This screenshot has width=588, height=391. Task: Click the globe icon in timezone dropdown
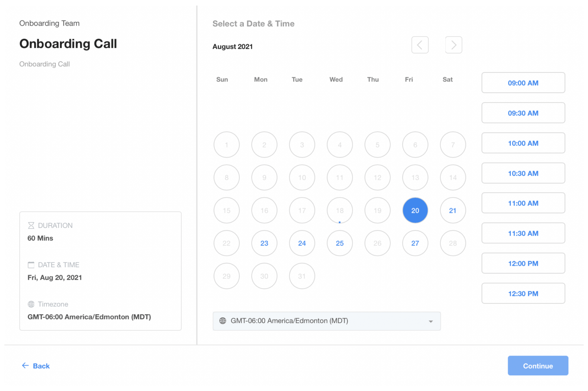point(223,321)
